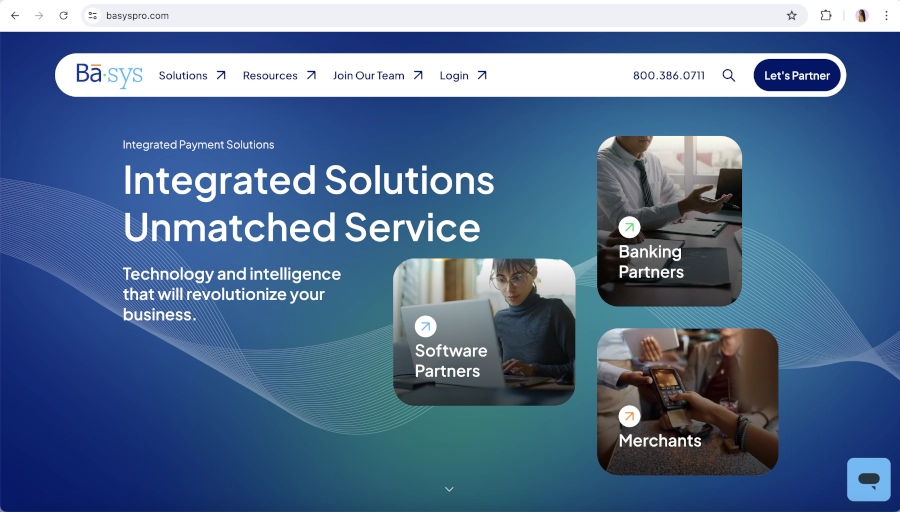Expand the Resources menu
Image resolution: width=900 pixels, height=512 pixels.
point(280,75)
